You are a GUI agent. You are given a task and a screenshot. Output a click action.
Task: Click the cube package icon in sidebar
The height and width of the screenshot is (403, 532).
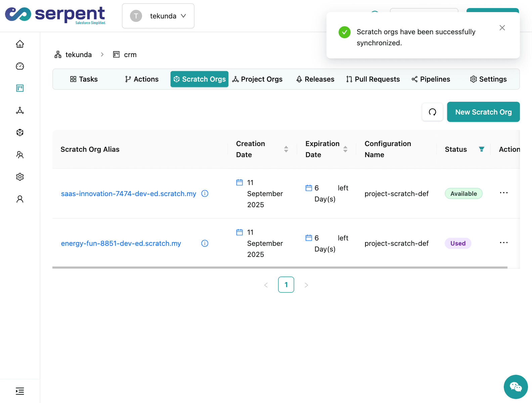tap(20, 132)
